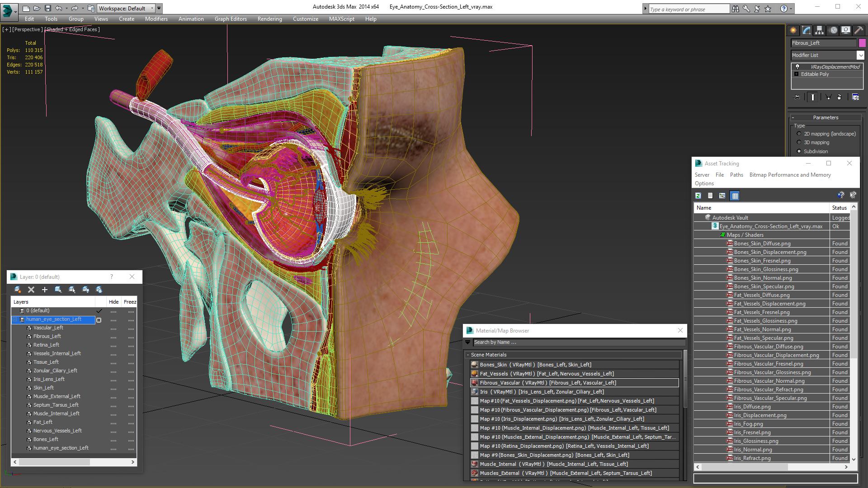Click the Save File floppy icon
Image resolution: width=868 pixels, height=488 pixels.
(47, 8)
